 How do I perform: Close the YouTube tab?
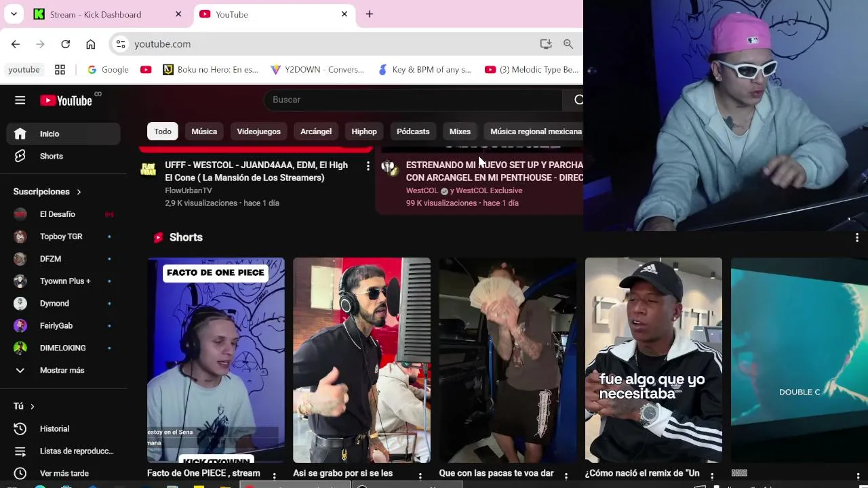pos(344,14)
